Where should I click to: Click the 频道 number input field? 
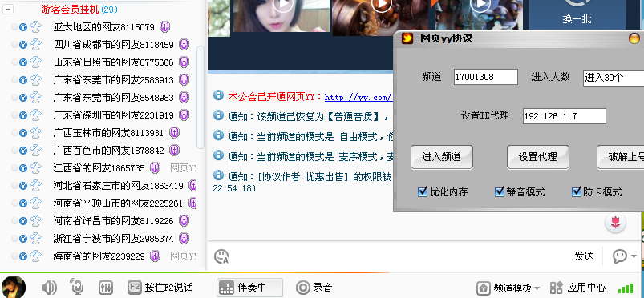pyautogui.click(x=486, y=77)
